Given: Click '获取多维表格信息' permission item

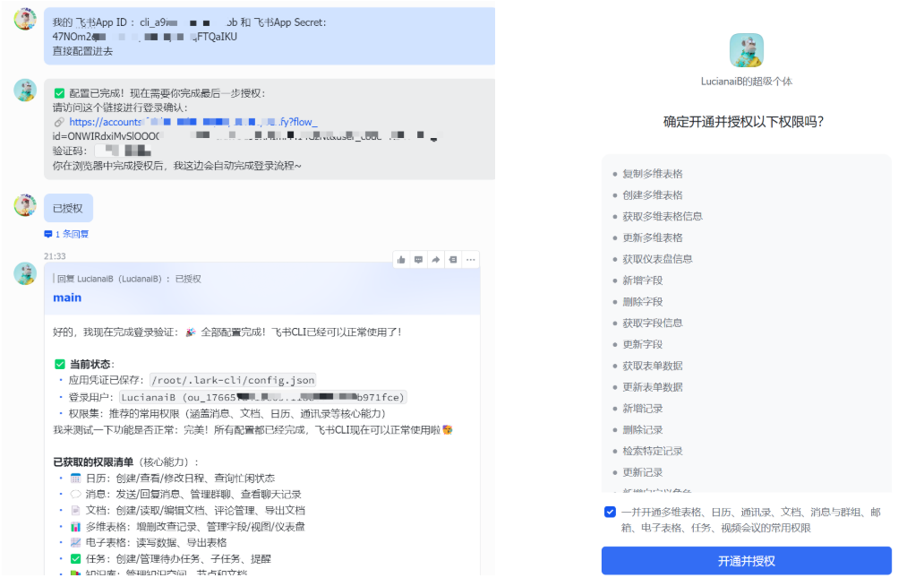Looking at the screenshot, I should tap(663, 217).
